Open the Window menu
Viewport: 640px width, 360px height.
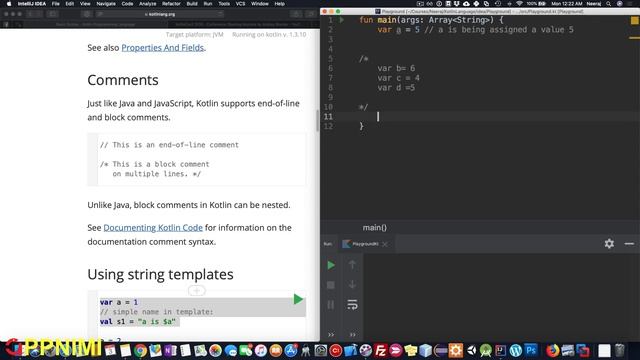(260, 4)
